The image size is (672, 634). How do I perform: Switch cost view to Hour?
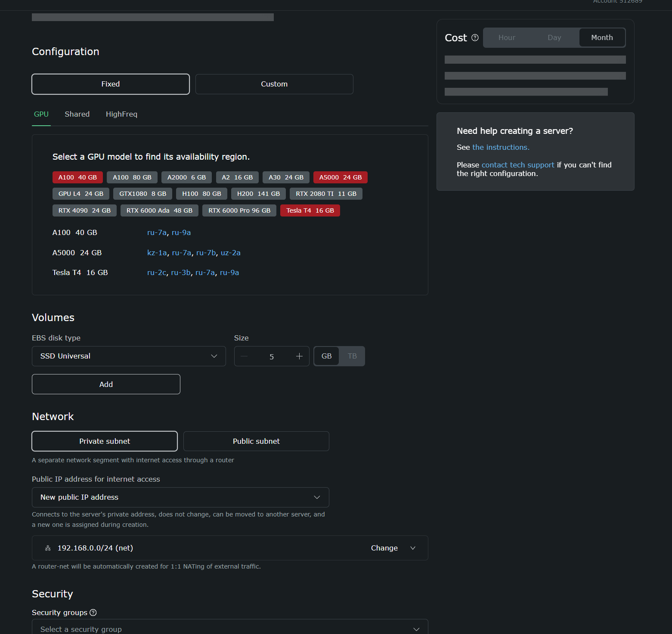507,38
